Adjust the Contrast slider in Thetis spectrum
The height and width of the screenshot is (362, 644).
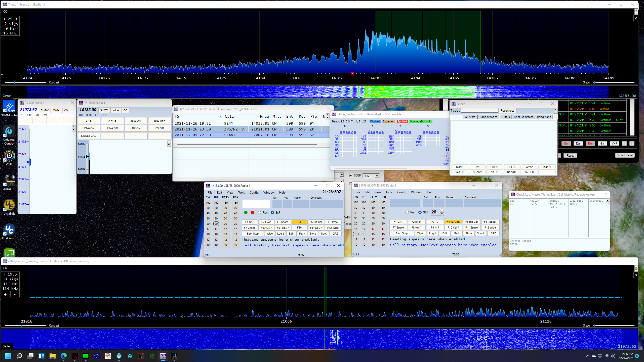15,82
